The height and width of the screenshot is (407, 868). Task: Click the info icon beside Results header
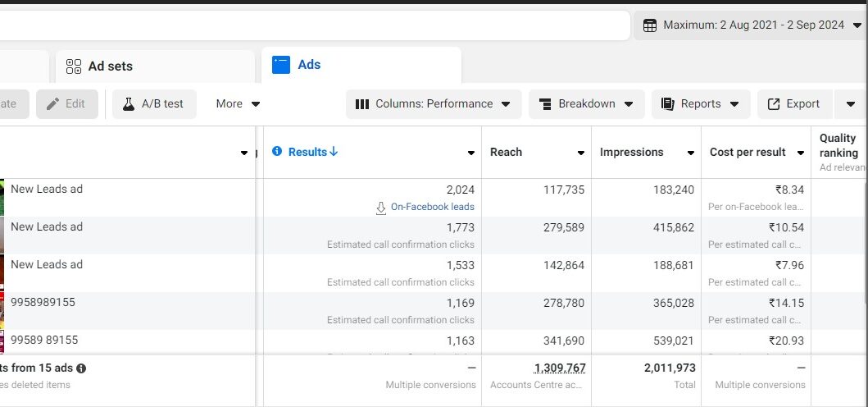277,152
